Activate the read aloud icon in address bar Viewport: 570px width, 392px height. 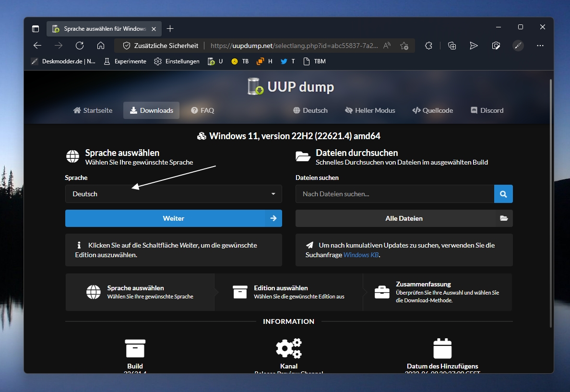pos(387,46)
